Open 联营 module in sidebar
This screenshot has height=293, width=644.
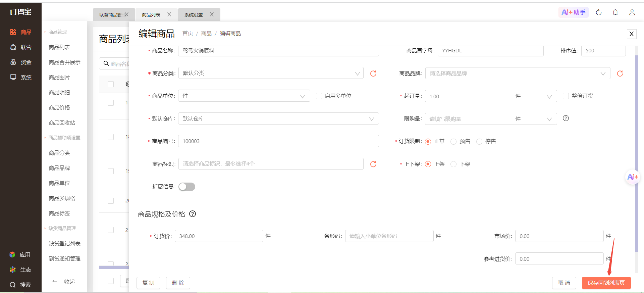[x=20, y=47]
